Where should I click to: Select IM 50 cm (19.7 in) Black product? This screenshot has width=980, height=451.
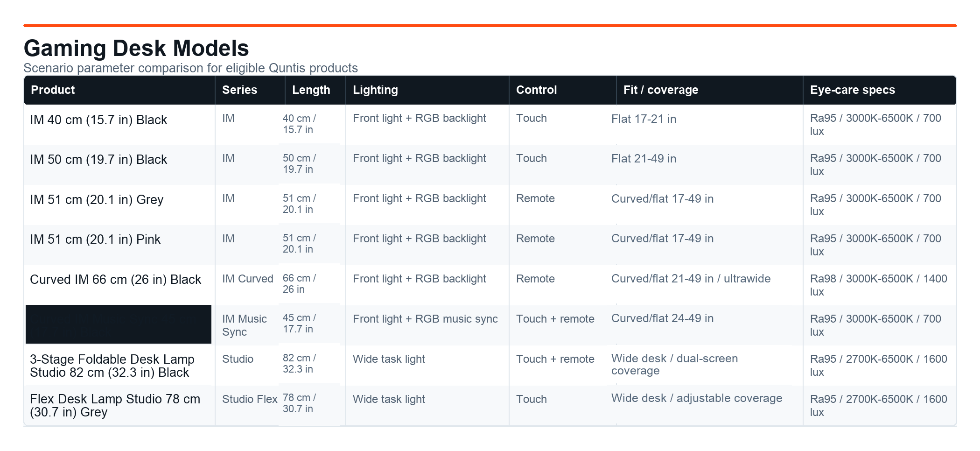pyautogui.click(x=98, y=160)
